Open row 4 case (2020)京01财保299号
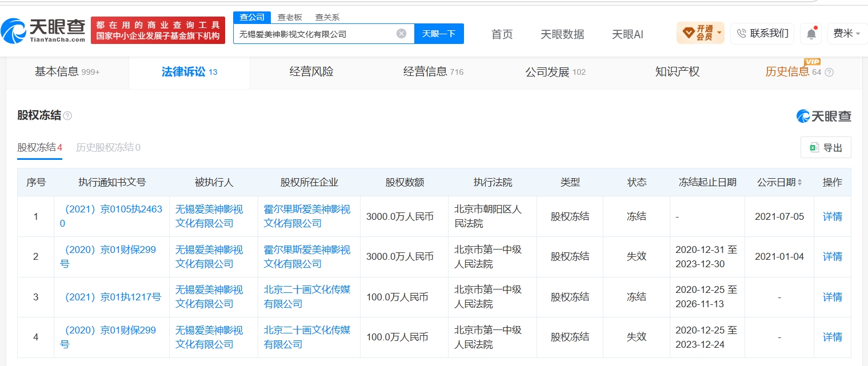The image size is (868, 366). click(108, 337)
